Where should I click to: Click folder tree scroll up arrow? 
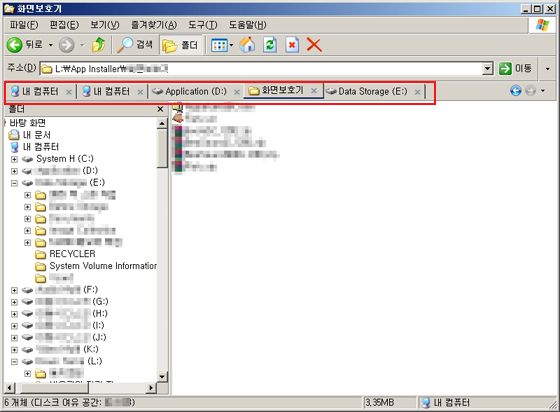click(162, 124)
